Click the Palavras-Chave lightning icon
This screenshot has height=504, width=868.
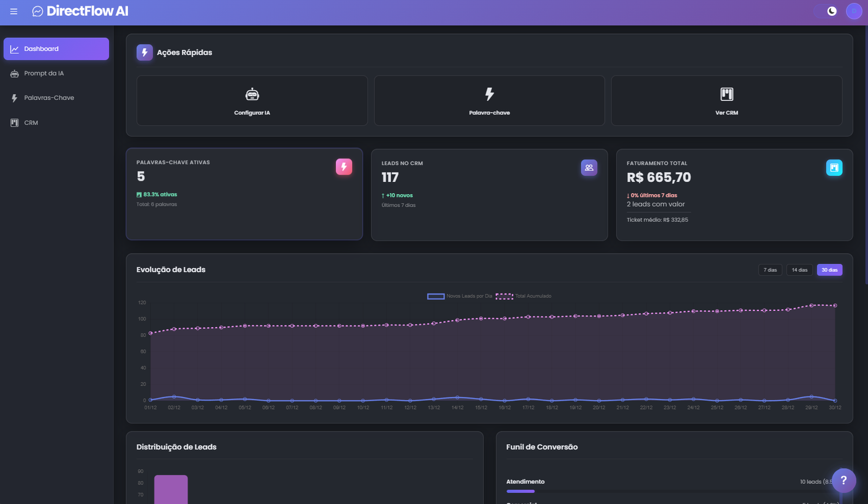click(14, 97)
